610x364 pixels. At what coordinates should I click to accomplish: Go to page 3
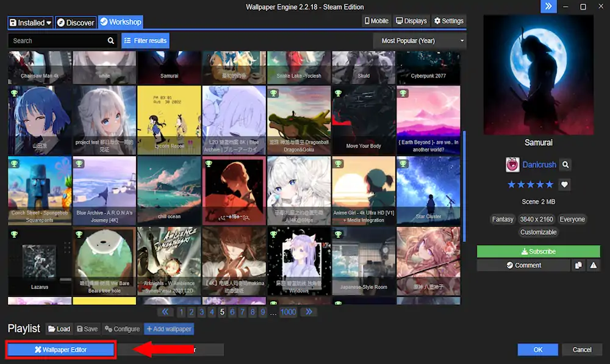(x=201, y=312)
